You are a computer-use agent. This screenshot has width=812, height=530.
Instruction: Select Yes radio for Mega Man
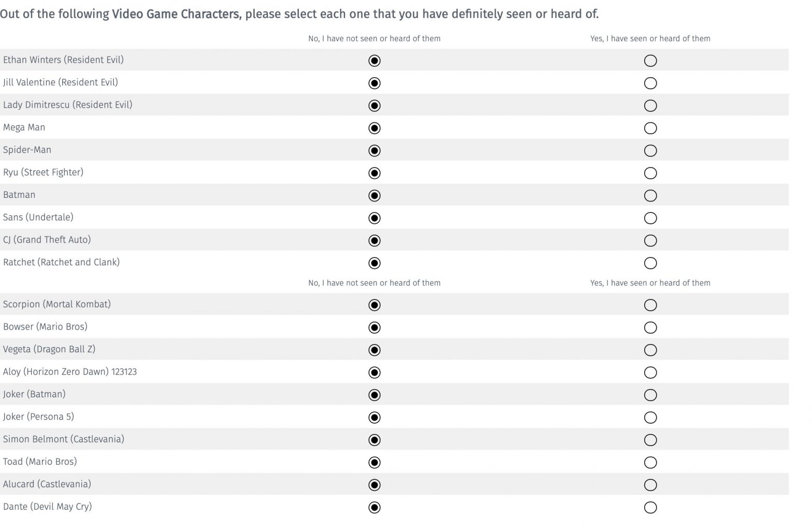coord(650,128)
